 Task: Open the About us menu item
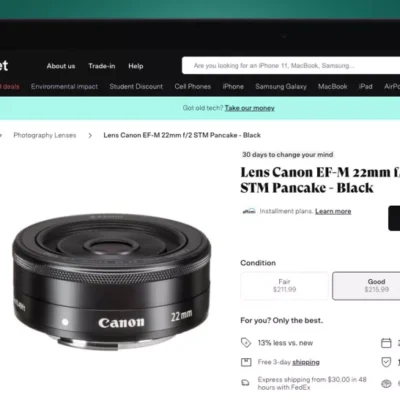[x=61, y=66]
